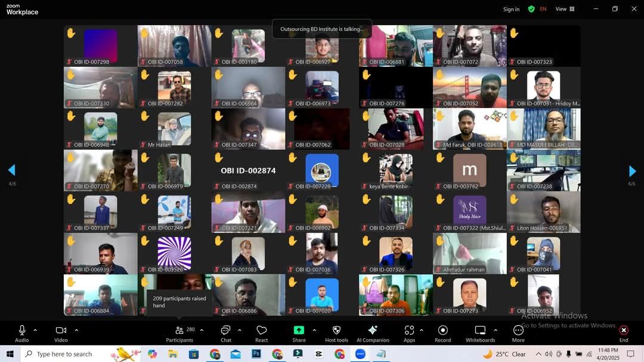Toggle the microphone Audio button
The image size is (644, 362).
point(22,333)
